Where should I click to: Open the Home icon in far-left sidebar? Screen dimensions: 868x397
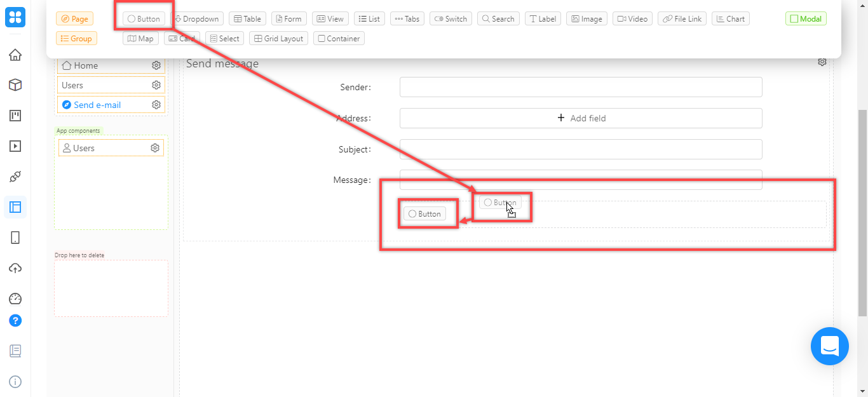15,55
